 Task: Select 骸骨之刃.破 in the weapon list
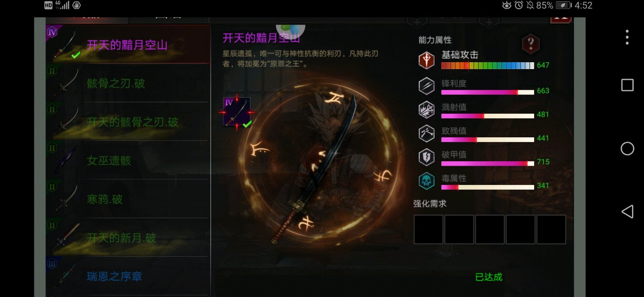click(128, 83)
